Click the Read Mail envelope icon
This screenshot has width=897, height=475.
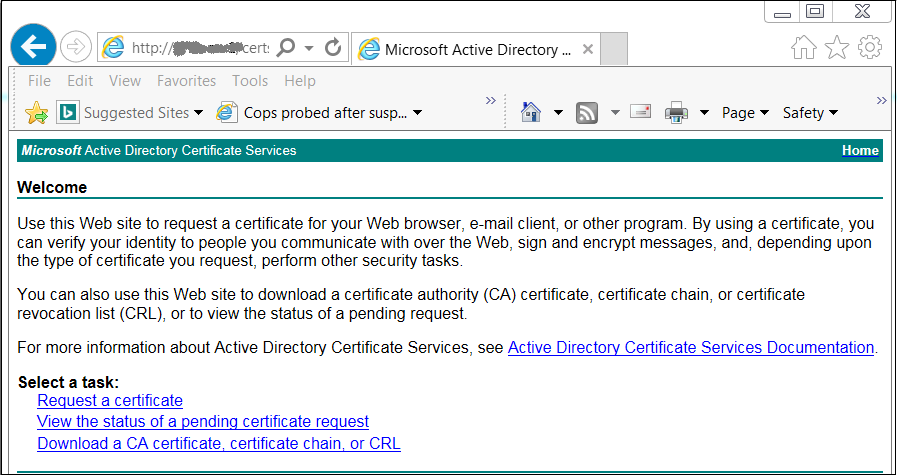pos(640,111)
